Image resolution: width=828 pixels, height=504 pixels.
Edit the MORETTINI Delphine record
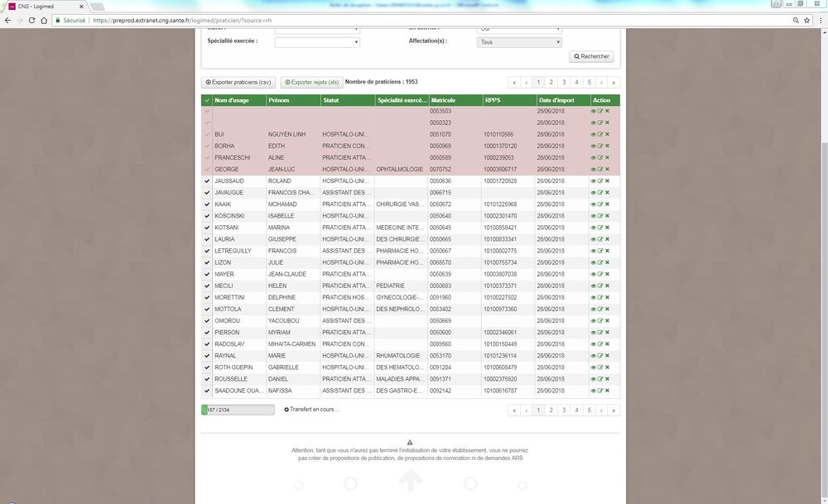pos(600,298)
